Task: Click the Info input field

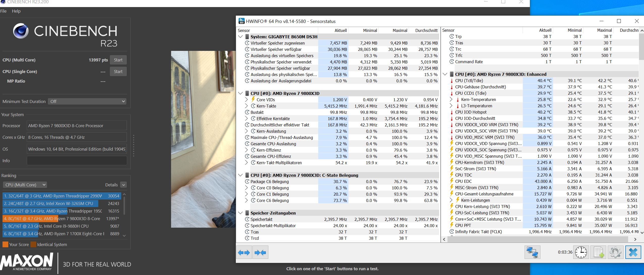Action: (77, 161)
